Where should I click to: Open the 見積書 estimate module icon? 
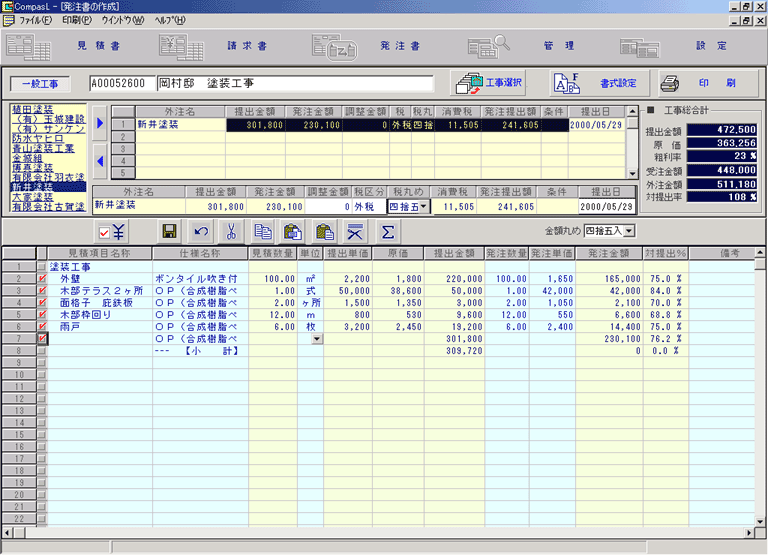[x=28, y=47]
